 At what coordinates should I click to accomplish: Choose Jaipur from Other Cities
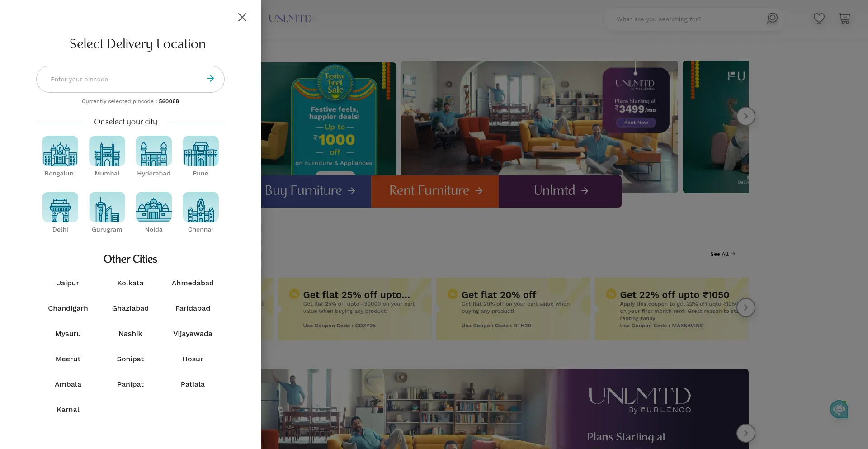(x=68, y=283)
